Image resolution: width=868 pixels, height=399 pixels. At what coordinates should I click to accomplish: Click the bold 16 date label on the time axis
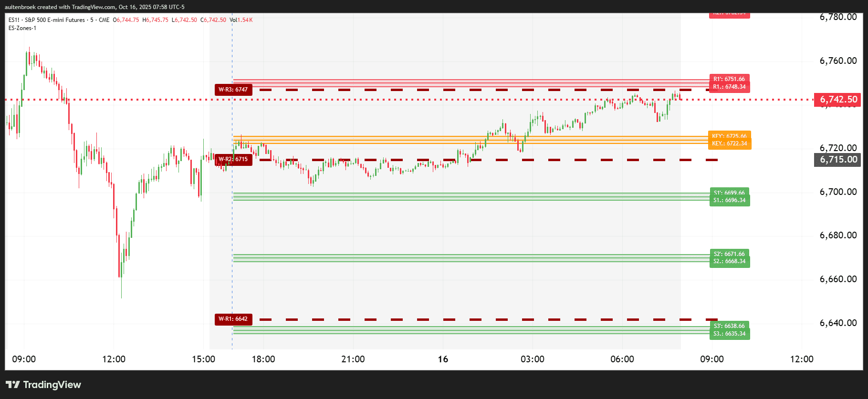(443, 359)
